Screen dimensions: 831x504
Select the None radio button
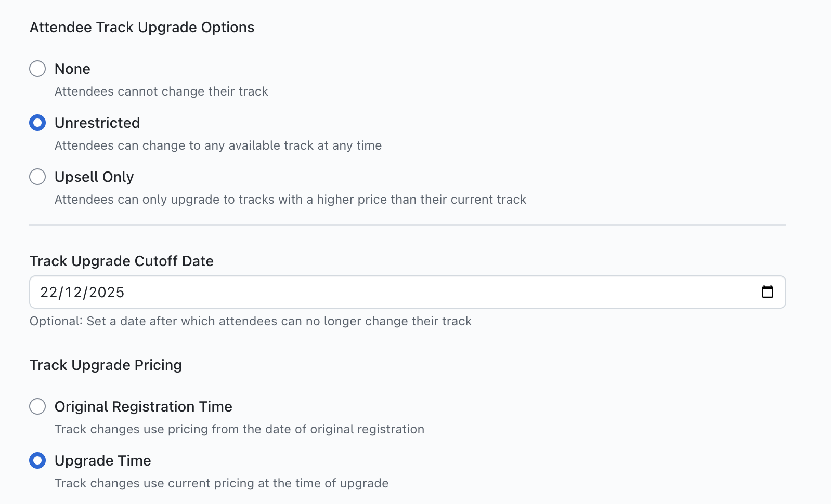click(x=37, y=69)
